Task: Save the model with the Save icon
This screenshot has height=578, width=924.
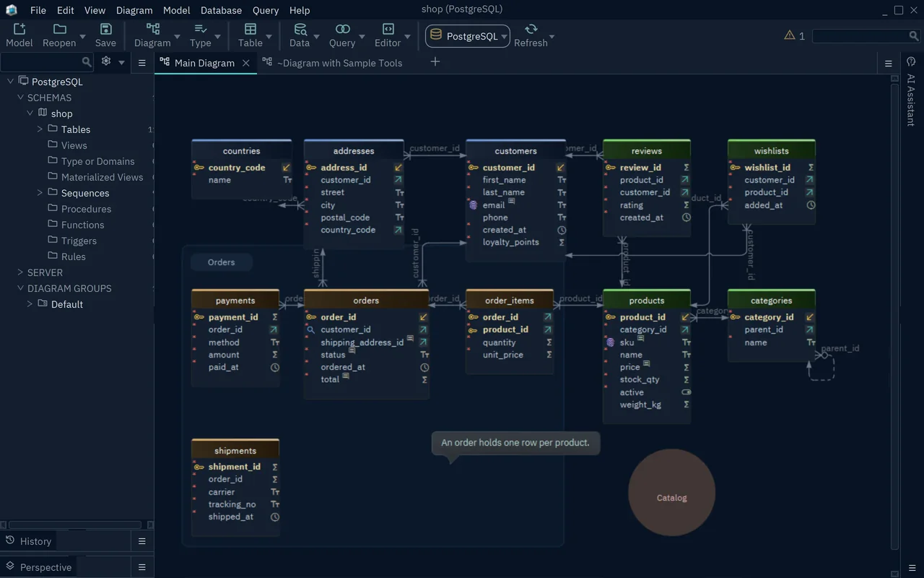Action: point(105,29)
